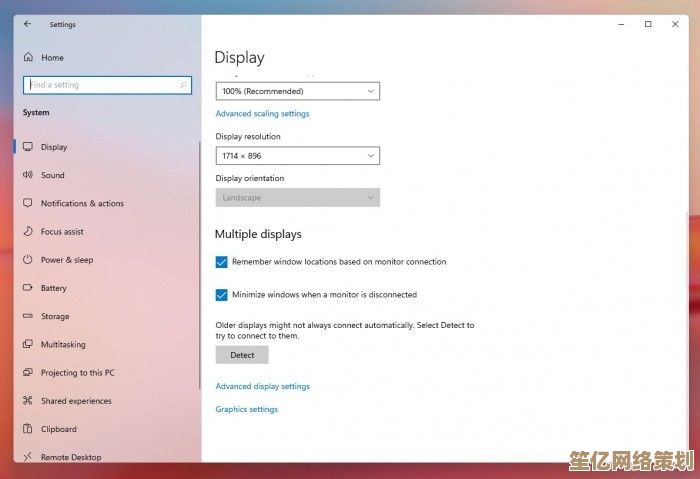Open the 100% (Recommended) scale dropdown

click(297, 91)
